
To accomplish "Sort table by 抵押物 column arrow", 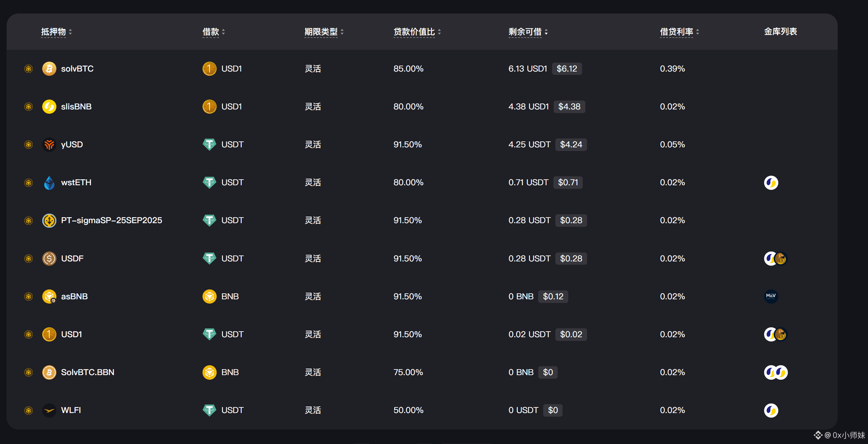I will (71, 32).
